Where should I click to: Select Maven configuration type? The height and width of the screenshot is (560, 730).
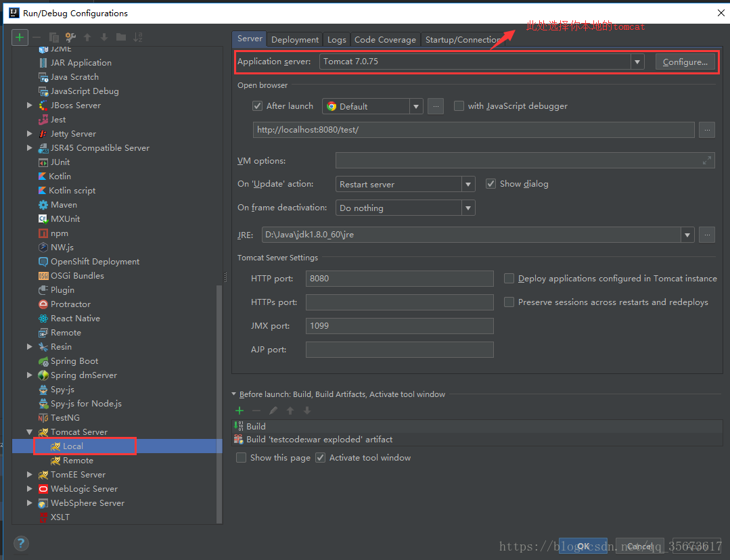click(x=64, y=205)
